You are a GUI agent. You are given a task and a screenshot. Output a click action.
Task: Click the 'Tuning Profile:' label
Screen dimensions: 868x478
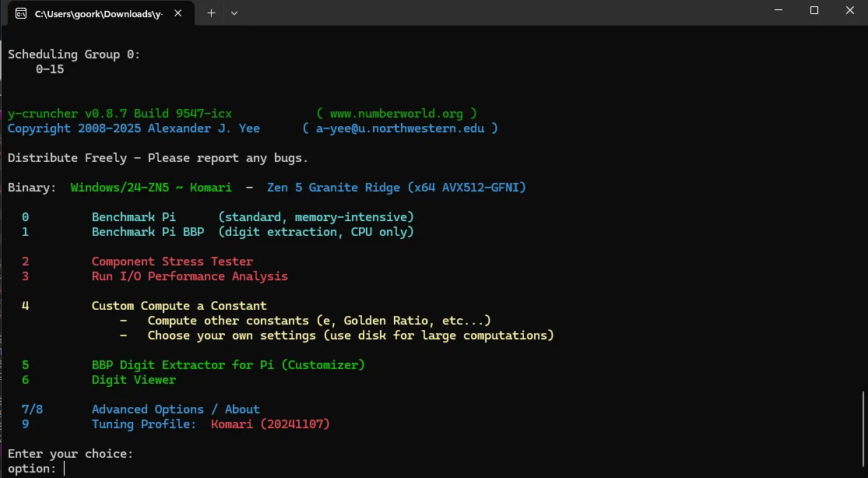[x=144, y=424]
